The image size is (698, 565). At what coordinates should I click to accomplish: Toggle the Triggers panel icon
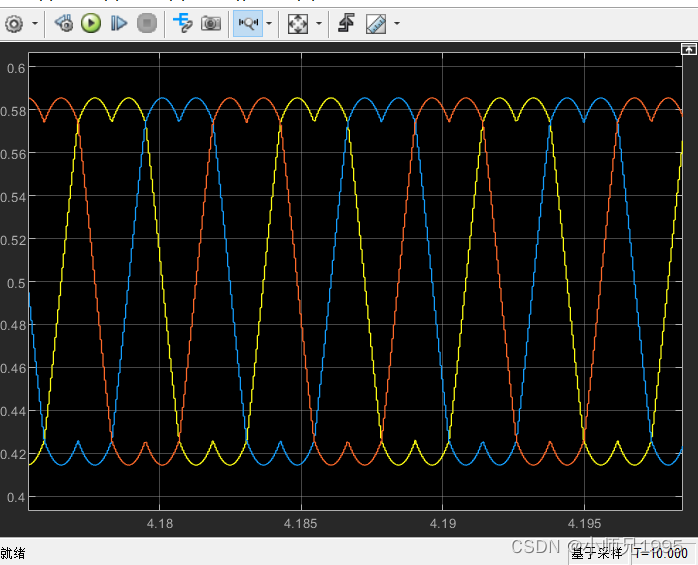tap(346, 23)
